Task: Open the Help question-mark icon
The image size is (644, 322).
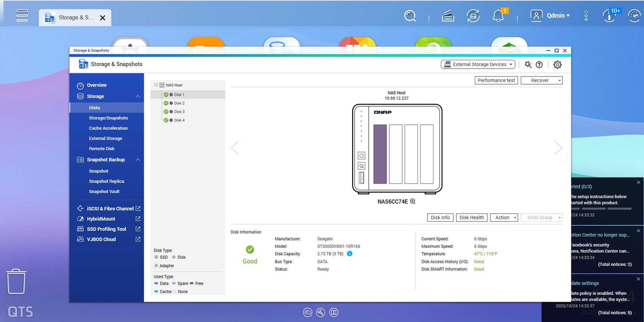Action: pyautogui.click(x=539, y=64)
